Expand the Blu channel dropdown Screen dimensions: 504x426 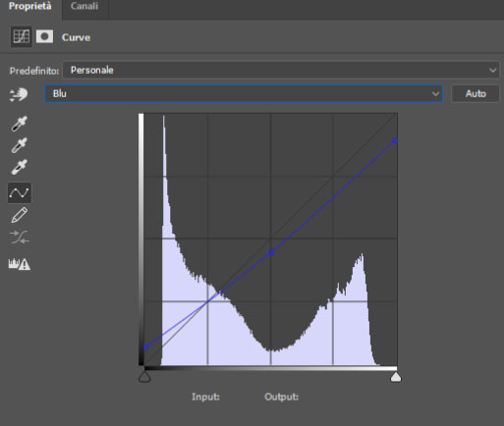(244, 94)
